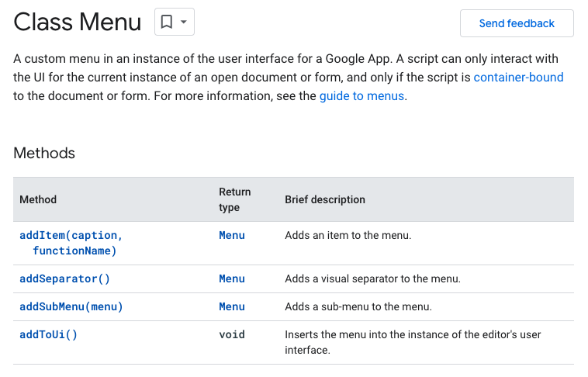
Task: Click 'Adds a visual separator to the menu.'
Action: coord(373,278)
